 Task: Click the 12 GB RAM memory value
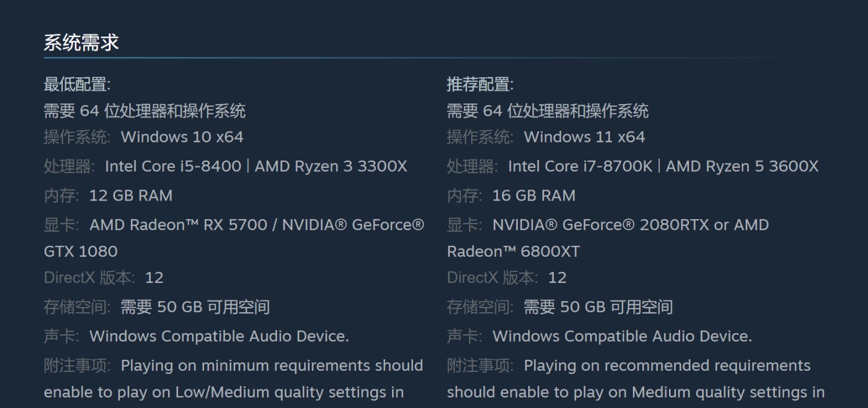point(131,195)
